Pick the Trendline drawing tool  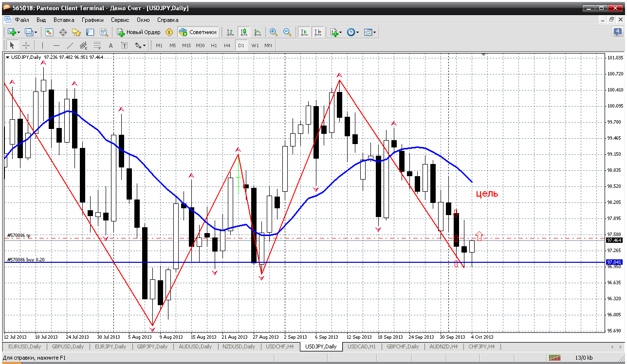[x=70, y=45]
